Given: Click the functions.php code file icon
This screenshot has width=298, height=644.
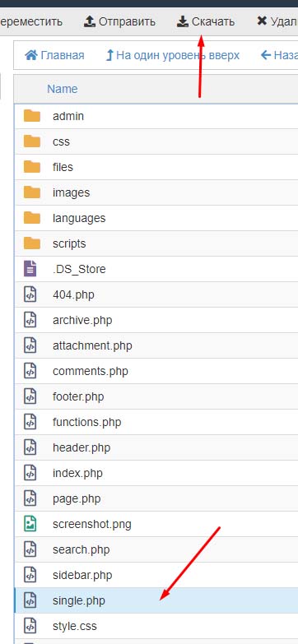Looking at the screenshot, I should coord(30,422).
